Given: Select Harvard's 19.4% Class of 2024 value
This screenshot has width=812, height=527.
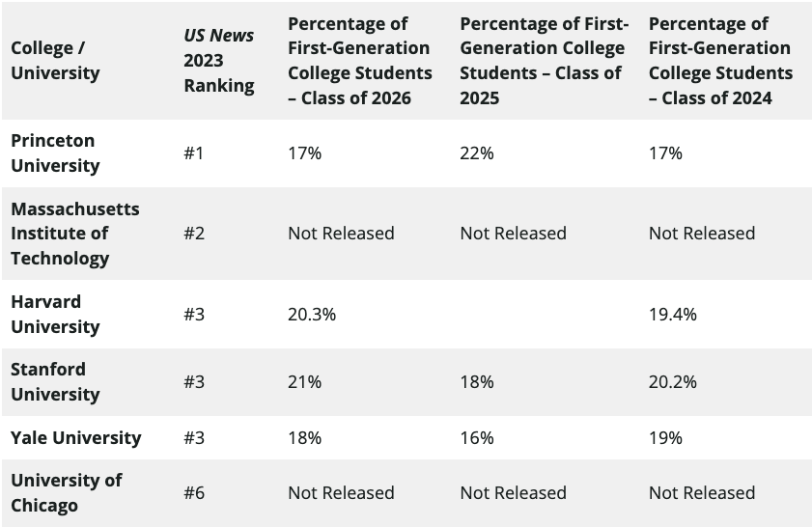Looking at the screenshot, I should (673, 315).
